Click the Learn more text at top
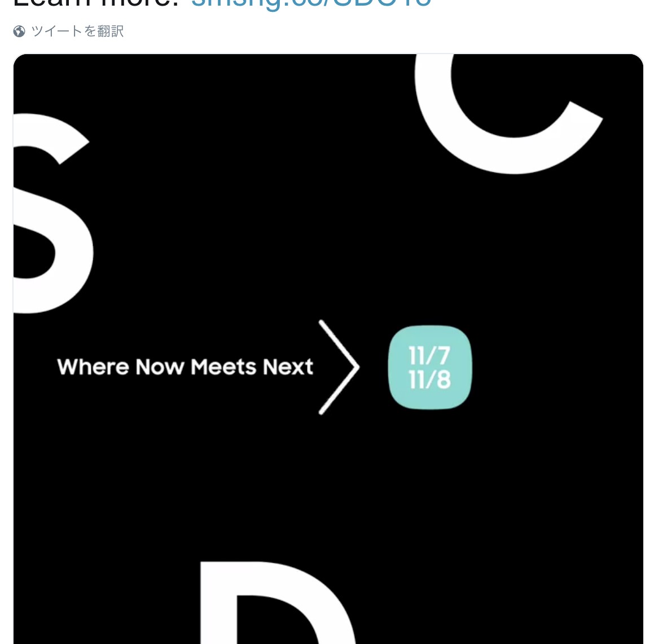 click(96, 3)
